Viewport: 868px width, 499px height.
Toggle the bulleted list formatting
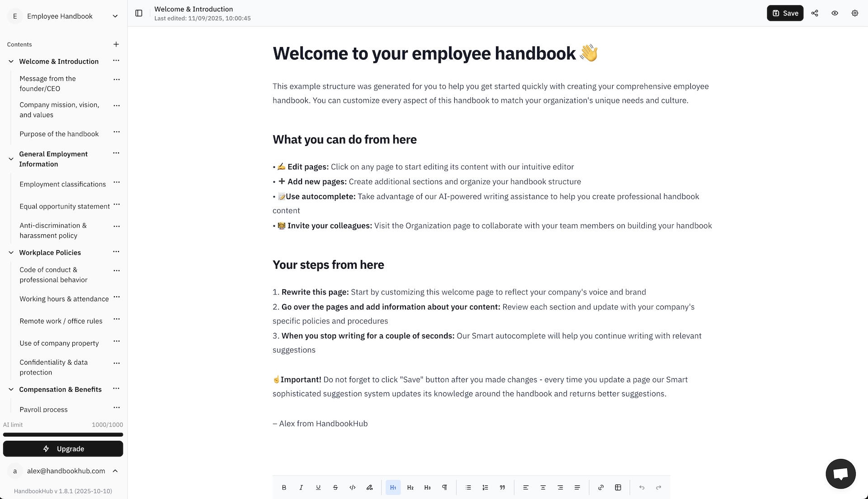point(468,487)
